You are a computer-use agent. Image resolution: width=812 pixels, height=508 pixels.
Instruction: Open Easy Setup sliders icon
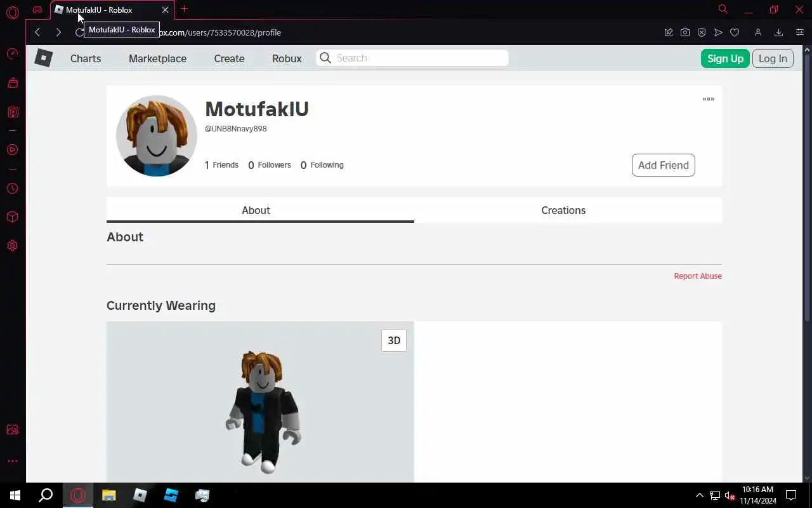[x=799, y=32]
